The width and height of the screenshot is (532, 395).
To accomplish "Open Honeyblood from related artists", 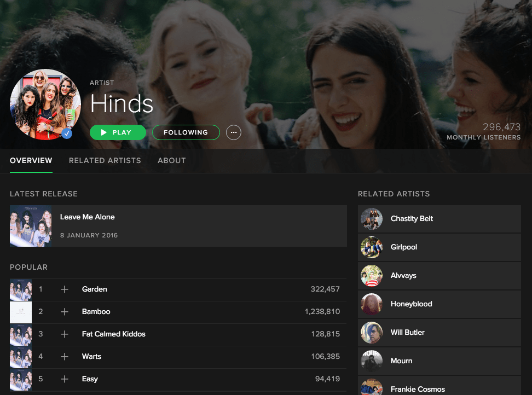I will pos(411,304).
